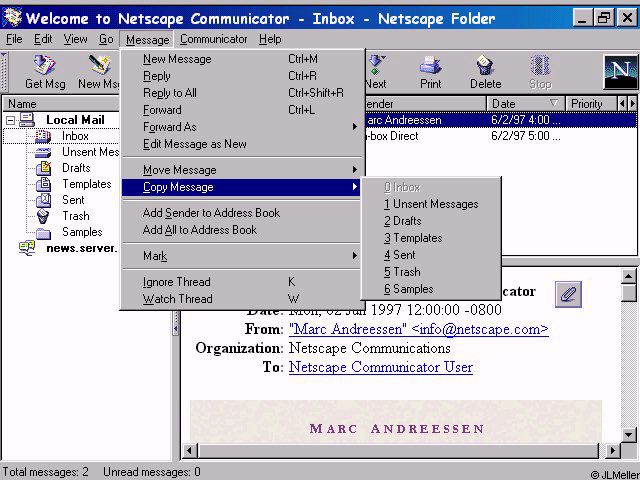Click the Trash can folder icon
Viewport: 640px width, 480px height.
click(x=43, y=216)
